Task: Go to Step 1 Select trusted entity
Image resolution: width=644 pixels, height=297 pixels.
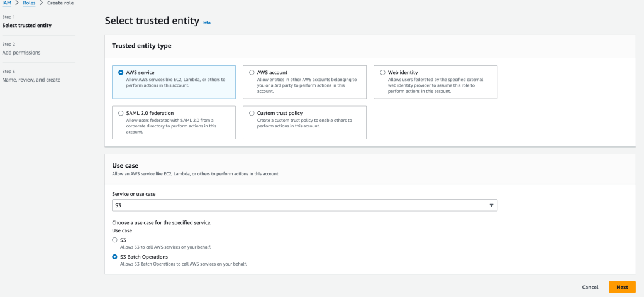Action: [27, 25]
